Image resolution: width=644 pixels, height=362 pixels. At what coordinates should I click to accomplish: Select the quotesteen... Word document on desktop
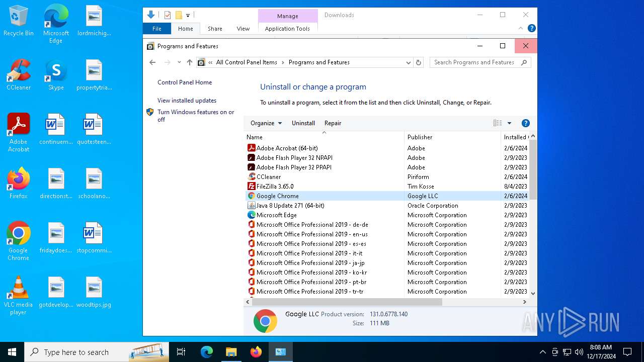pyautogui.click(x=94, y=129)
